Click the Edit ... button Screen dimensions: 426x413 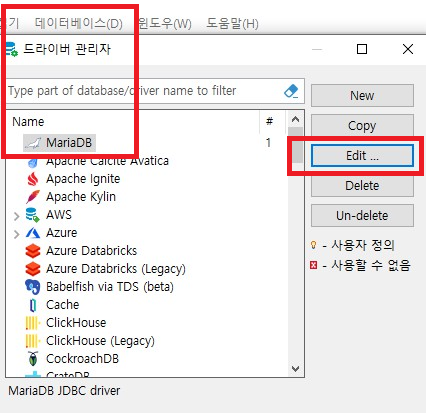click(362, 156)
